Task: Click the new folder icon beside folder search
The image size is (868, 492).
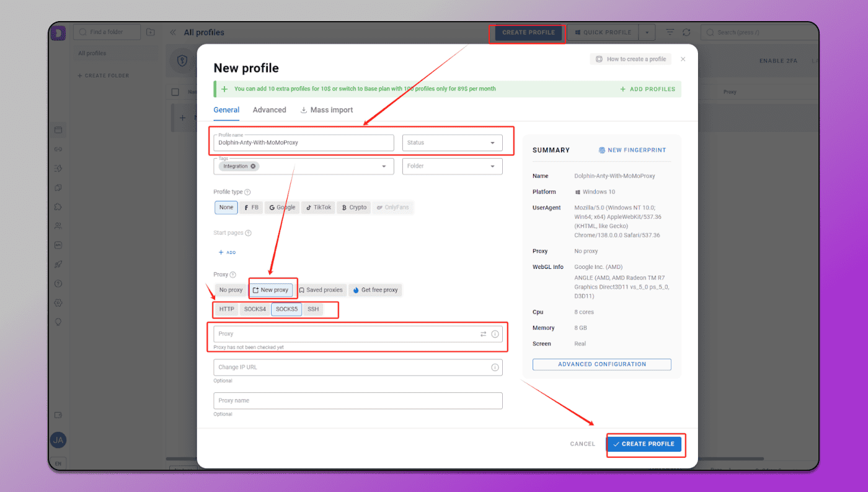Action: (150, 32)
